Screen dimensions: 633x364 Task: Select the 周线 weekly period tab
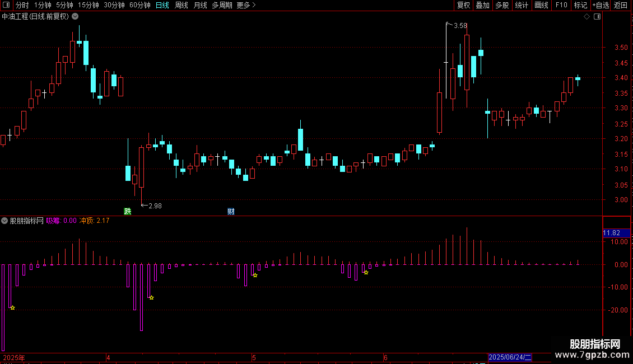[181, 5]
